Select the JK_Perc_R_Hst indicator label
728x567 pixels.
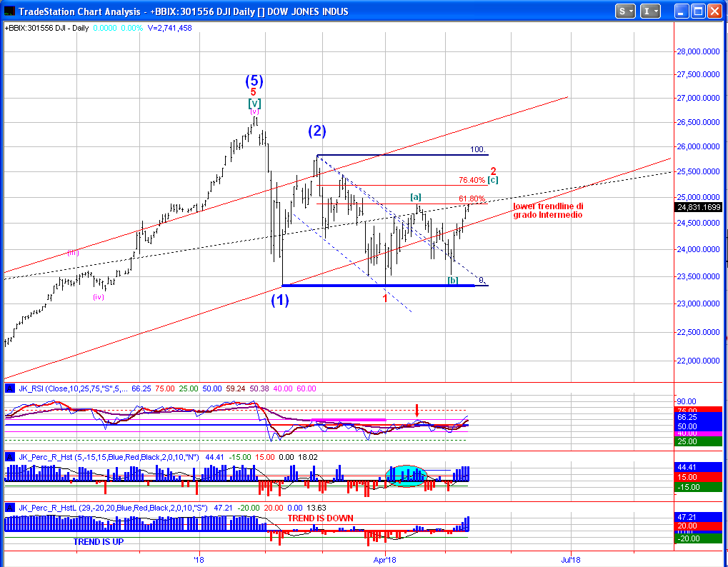pyautogui.click(x=109, y=457)
